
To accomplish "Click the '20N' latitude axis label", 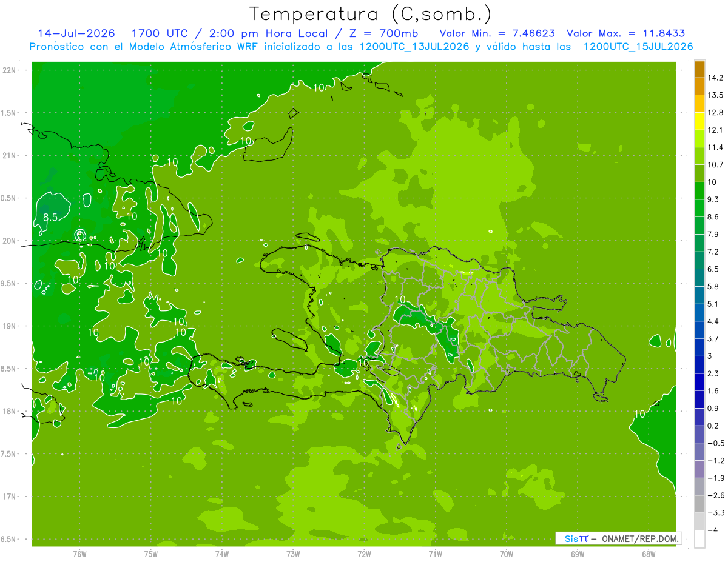I will tap(10, 241).
